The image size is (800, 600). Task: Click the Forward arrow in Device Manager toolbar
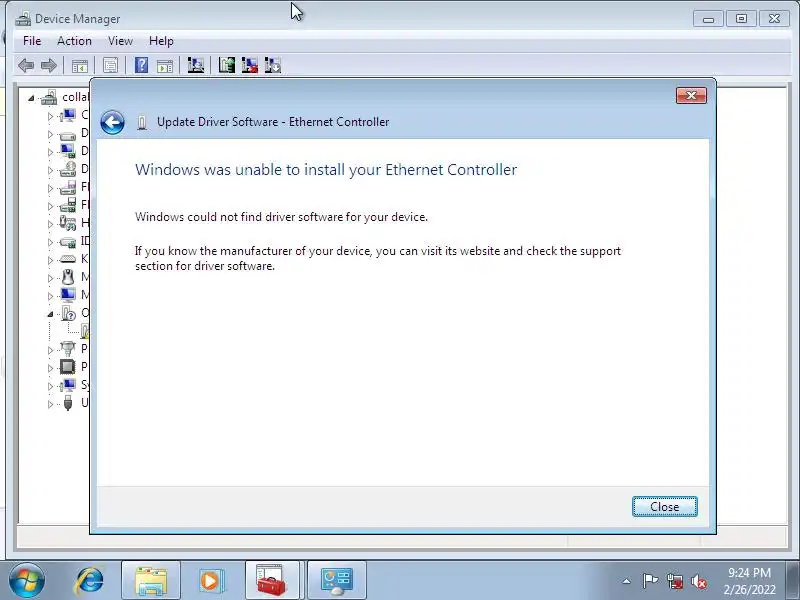48,65
